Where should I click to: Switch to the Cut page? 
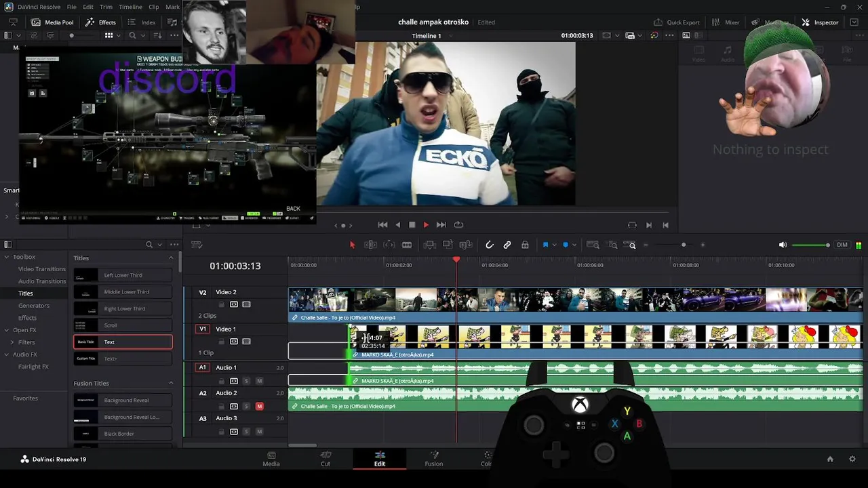click(x=325, y=459)
